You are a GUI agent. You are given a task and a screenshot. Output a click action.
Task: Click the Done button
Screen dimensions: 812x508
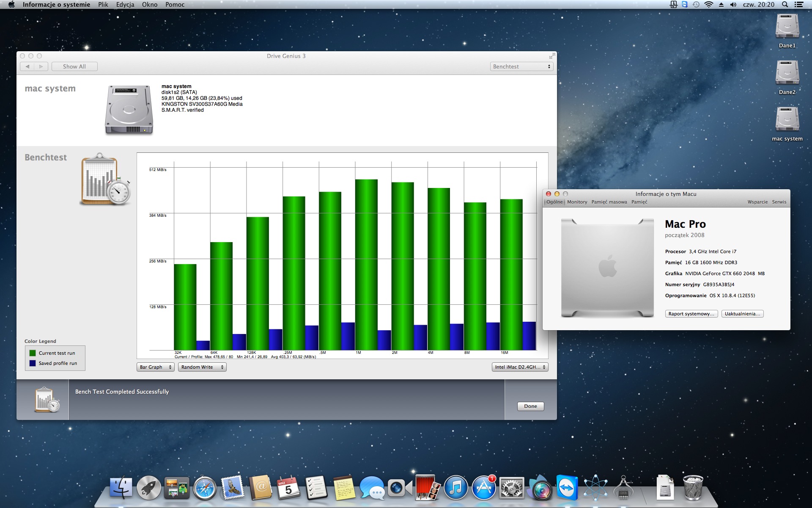point(530,406)
